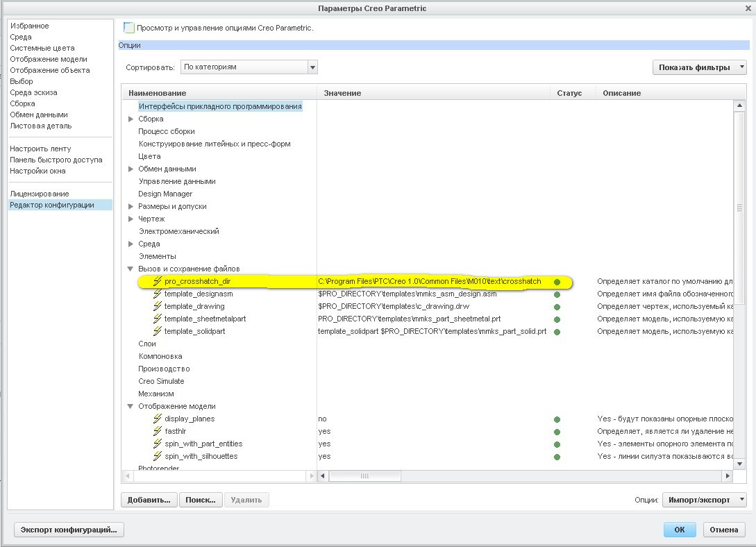
Task: Open Показать фильтры dropdown
Action: [x=699, y=67]
